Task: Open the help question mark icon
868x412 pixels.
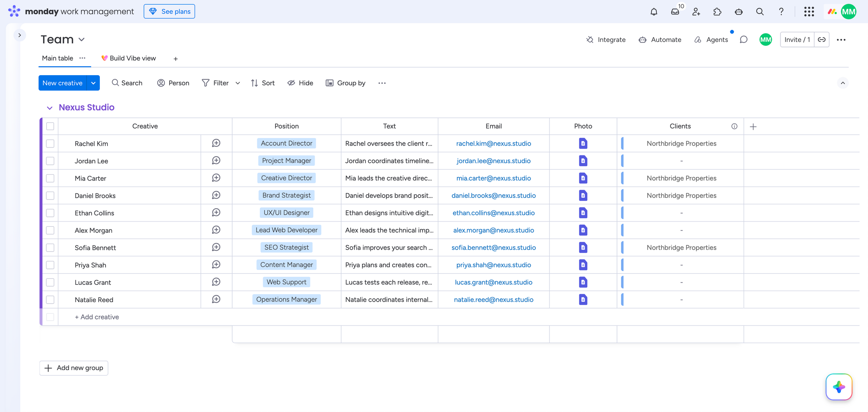Action: pos(781,12)
